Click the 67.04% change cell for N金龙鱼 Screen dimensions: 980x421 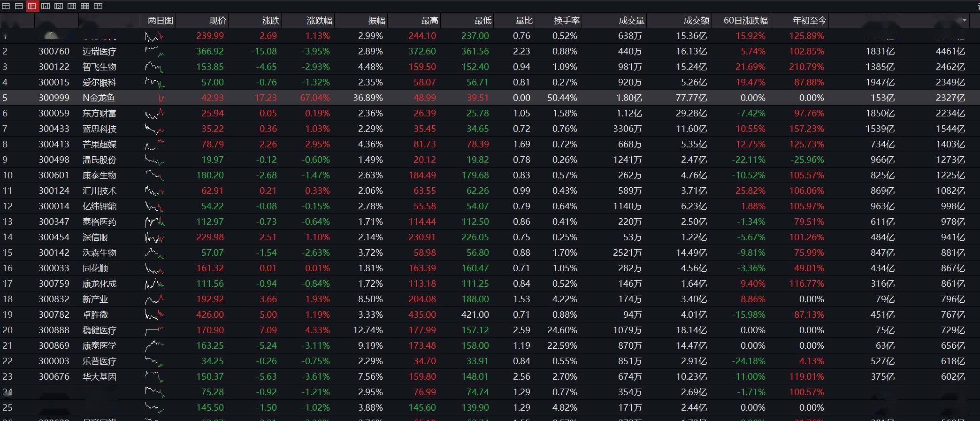click(315, 98)
